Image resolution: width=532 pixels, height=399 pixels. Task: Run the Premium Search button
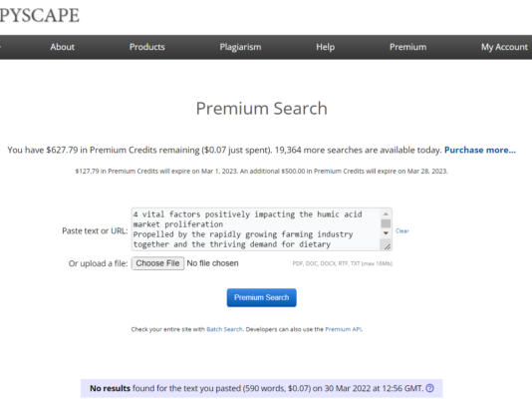pyautogui.click(x=262, y=297)
